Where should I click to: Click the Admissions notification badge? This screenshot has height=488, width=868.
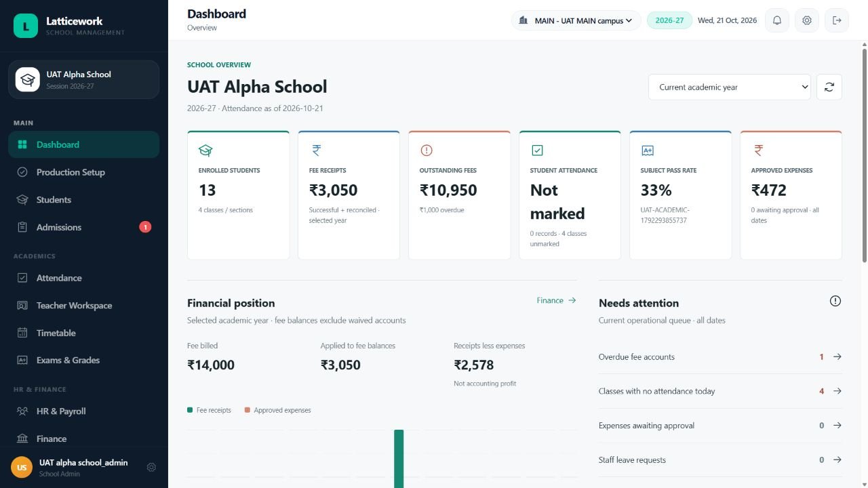click(x=145, y=227)
